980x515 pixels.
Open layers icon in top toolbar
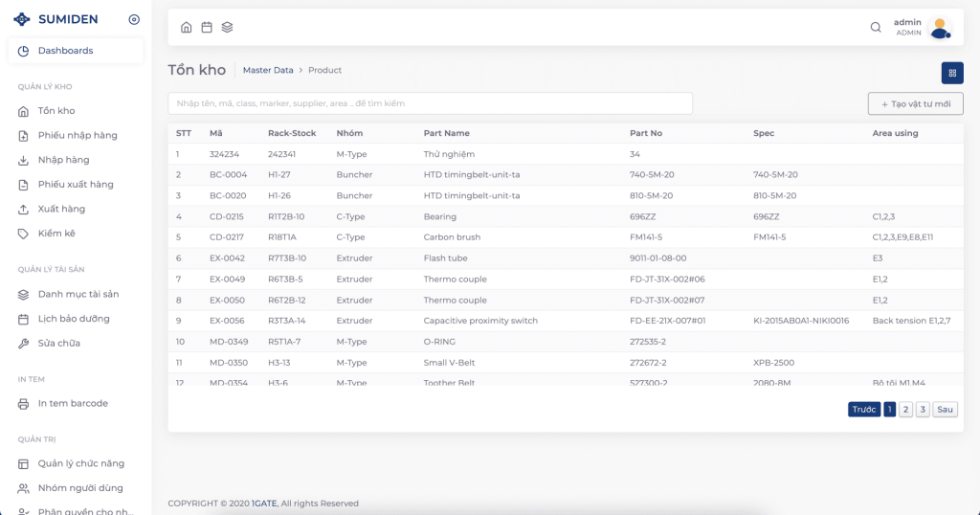(x=227, y=27)
